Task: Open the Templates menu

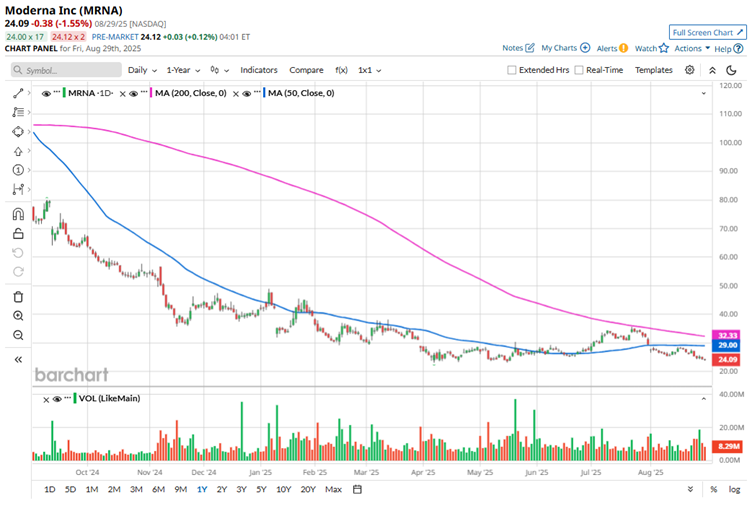Action: pos(654,70)
